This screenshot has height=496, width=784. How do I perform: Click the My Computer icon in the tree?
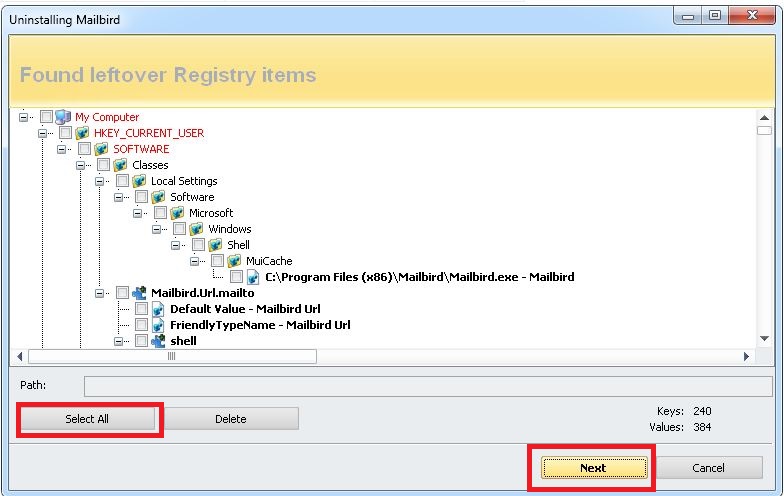[63, 117]
